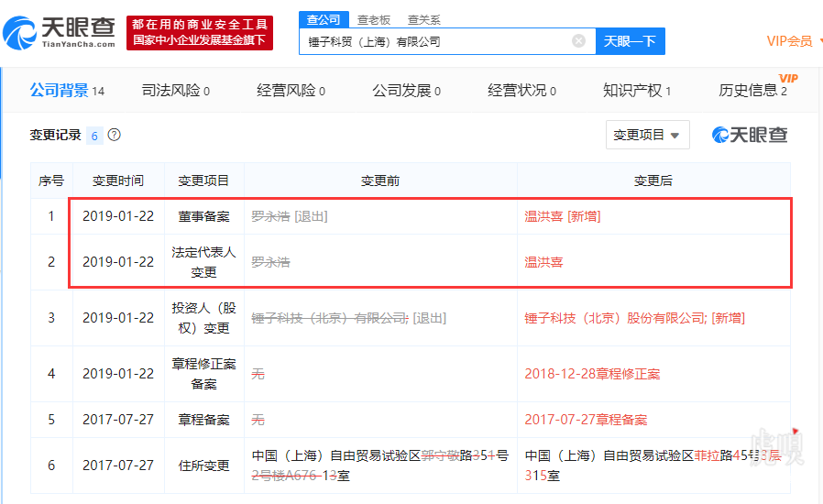Viewport: 823px width, 504px height.
Task: Click the 天眼一下 search button
Action: (630, 41)
